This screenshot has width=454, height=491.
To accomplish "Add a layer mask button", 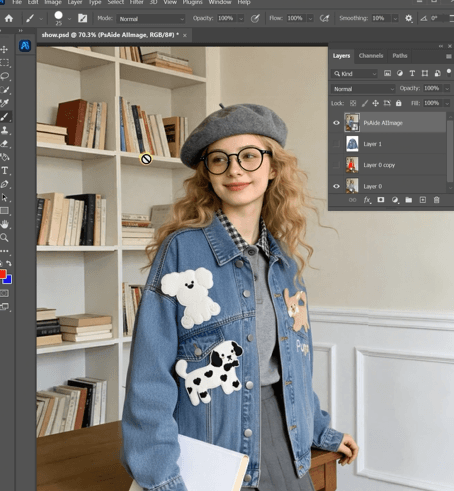I will pyautogui.click(x=381, y=200).
